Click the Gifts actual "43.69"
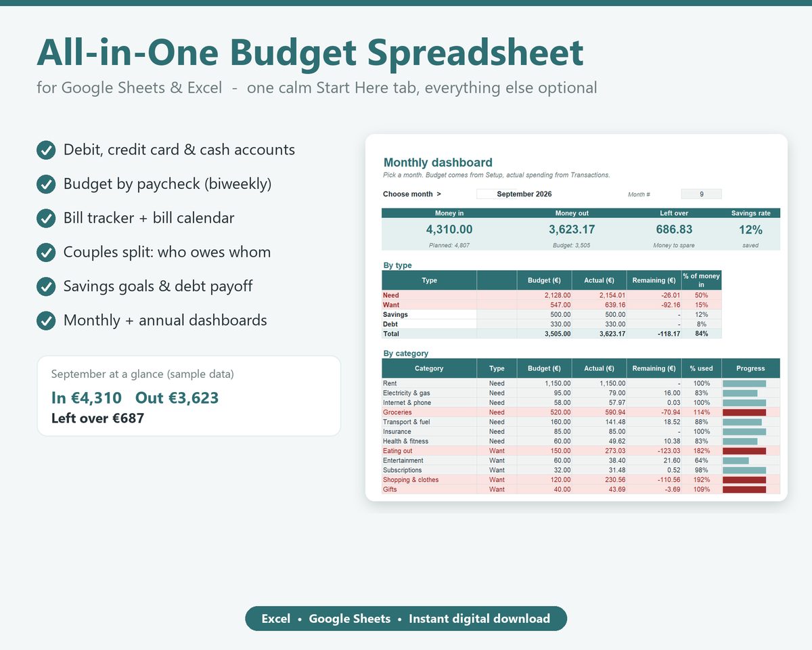The height and width of the screenshot is (650, 812). (x=616, y=490)
